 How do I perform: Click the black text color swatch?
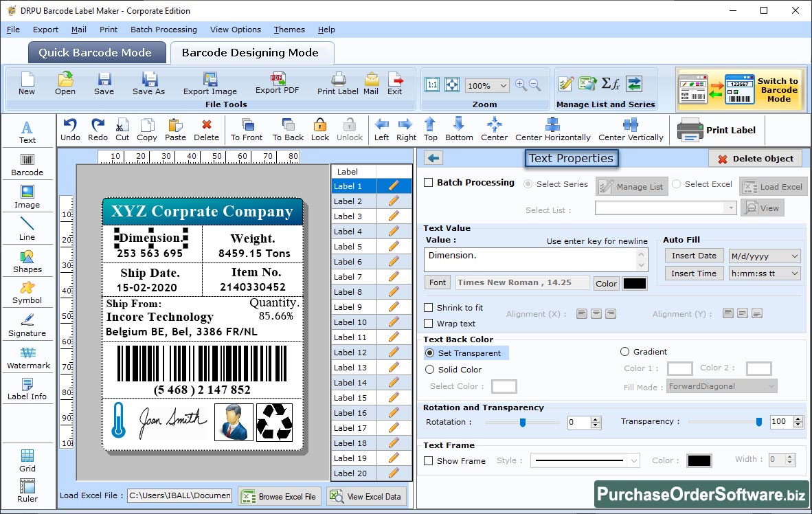click(x=634, y=283)
